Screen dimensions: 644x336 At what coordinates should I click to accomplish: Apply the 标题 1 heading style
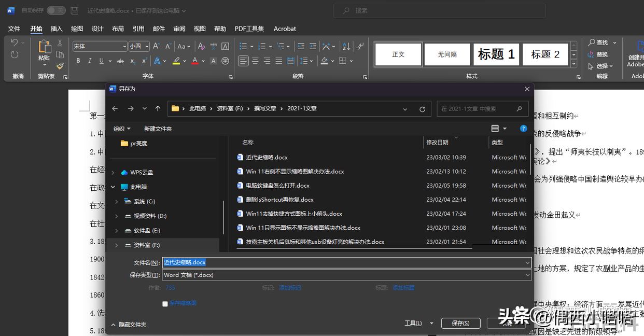click(x=496, y=54)
